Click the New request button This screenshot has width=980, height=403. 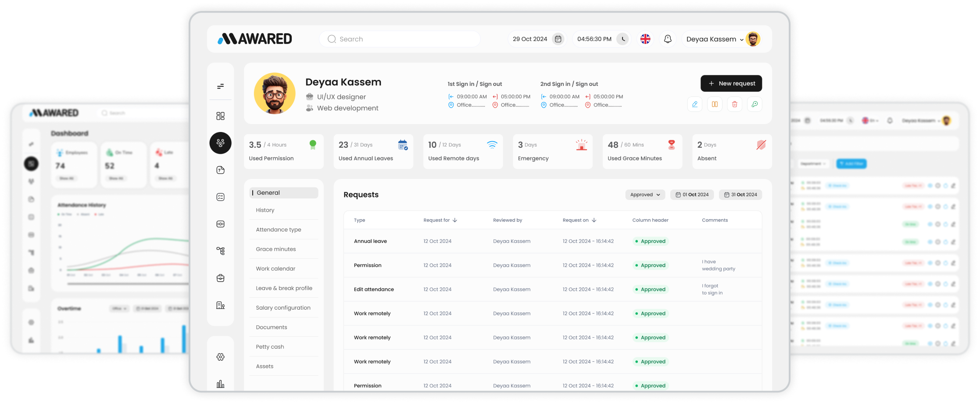coord(731,83)
